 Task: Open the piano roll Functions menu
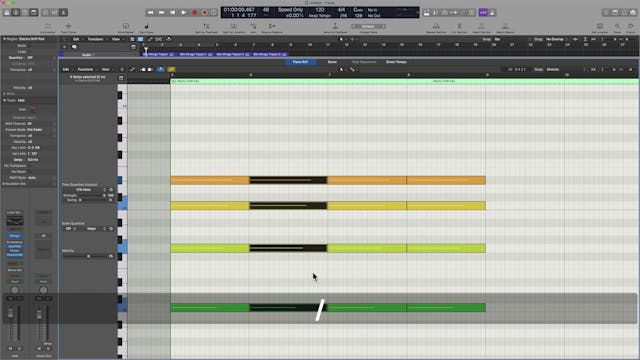click(85, 69)
